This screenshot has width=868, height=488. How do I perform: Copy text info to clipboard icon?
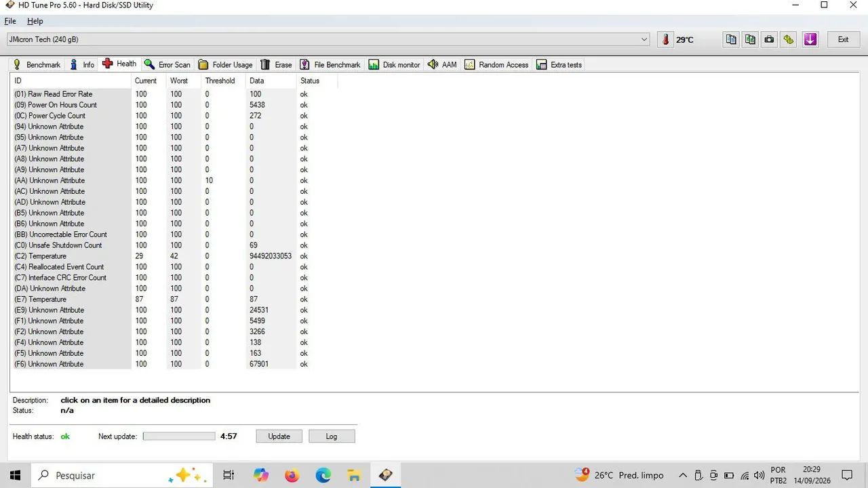coord(731,39)
